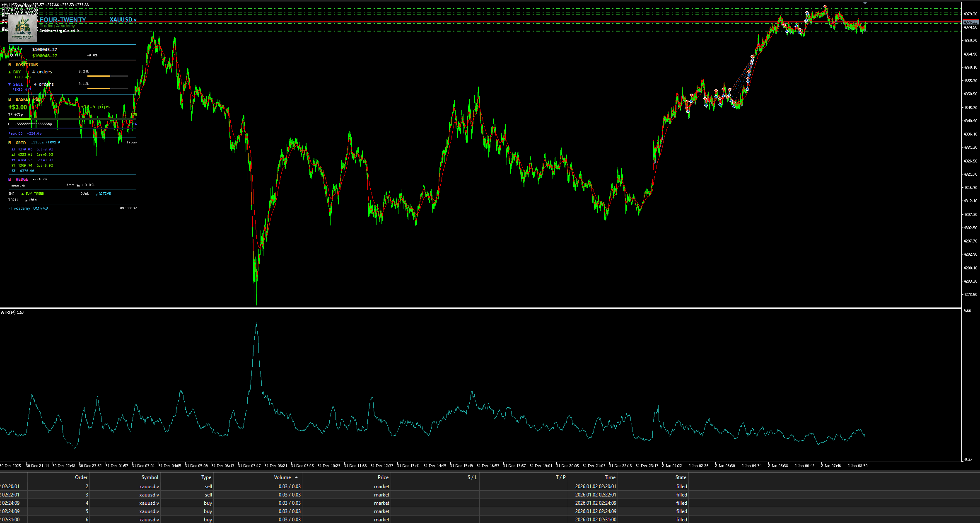
Task: Click the FT Academy logo image
Action: [23, 29]
